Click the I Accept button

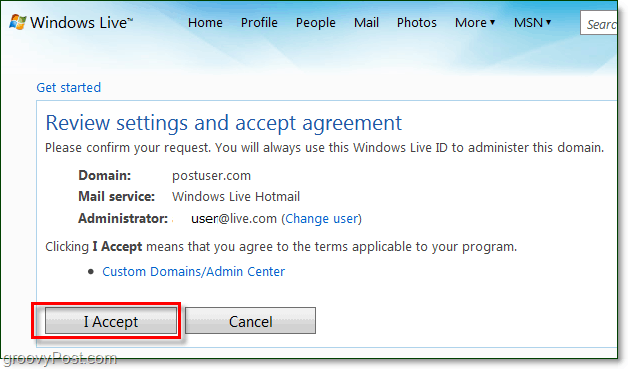111,321
